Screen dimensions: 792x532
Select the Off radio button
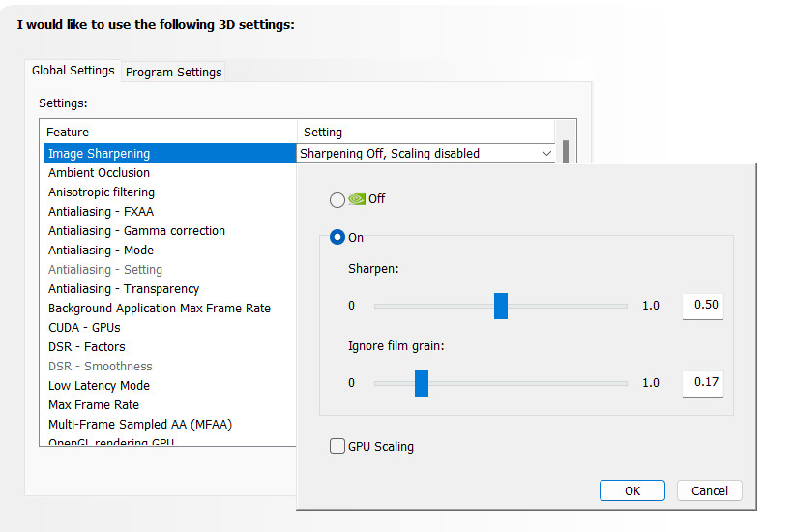pos(337,199)
